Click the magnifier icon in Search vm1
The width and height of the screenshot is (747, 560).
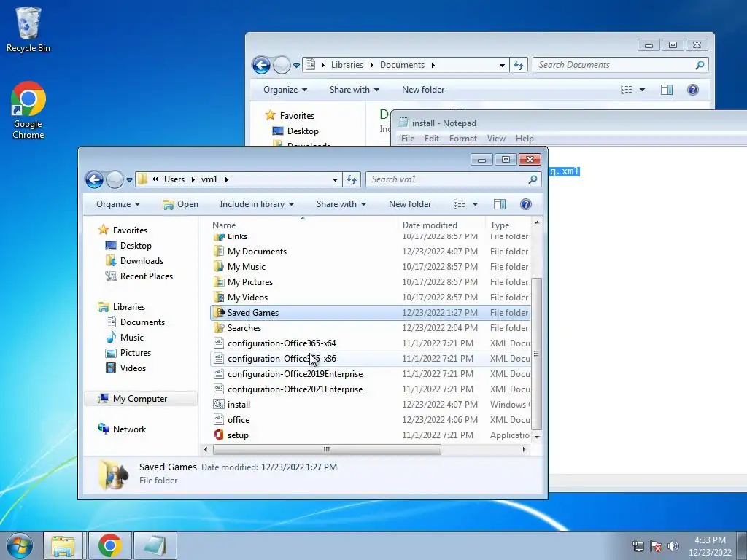tap(533, 179)
